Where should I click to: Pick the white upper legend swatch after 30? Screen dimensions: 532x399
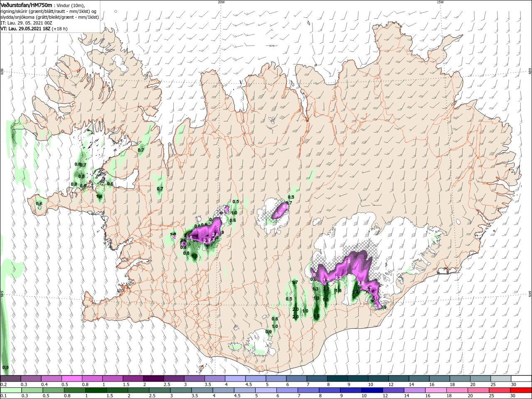point(521,379)
